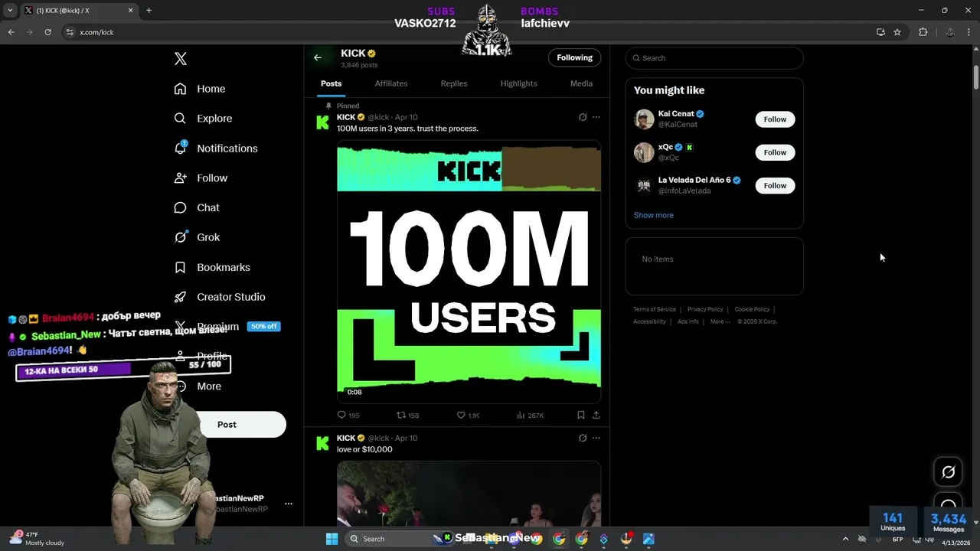Open the Windows Start menu

pyautogui.click(x=332, y=539)
